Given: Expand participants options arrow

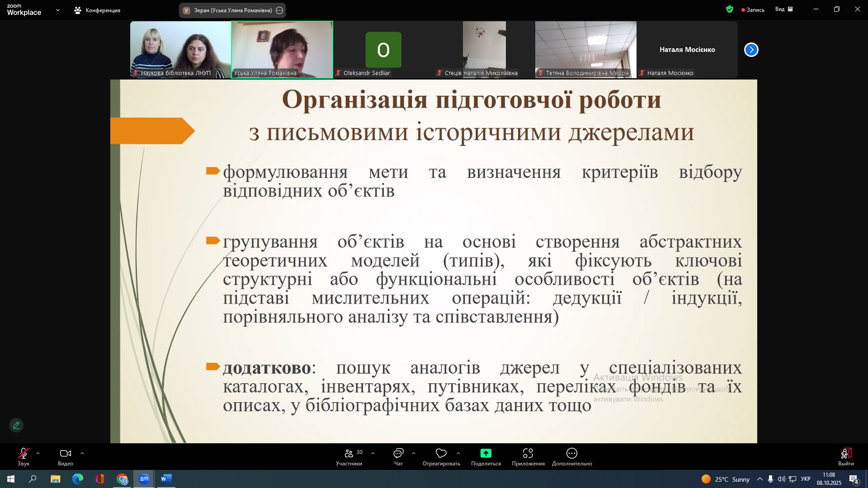Looking at the screenshot, I should pos(373,453).
